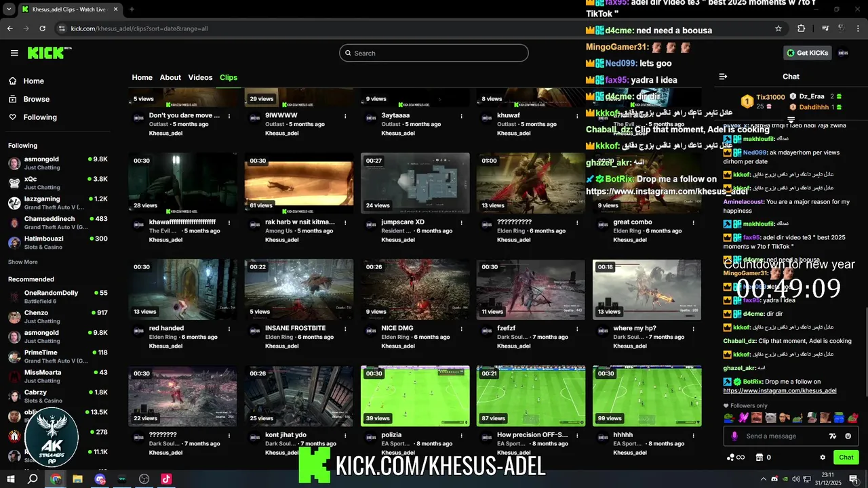Image resolution: width=868 pixels, height=488 pixels.
Task: Click the user profile avatar at top right
Action: 843,53
